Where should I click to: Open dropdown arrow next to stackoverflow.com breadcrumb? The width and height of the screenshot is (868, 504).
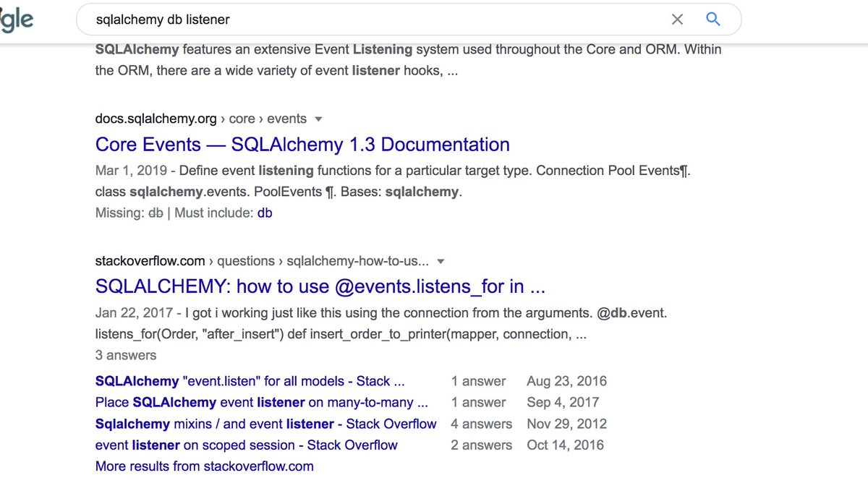click(441, 262)
